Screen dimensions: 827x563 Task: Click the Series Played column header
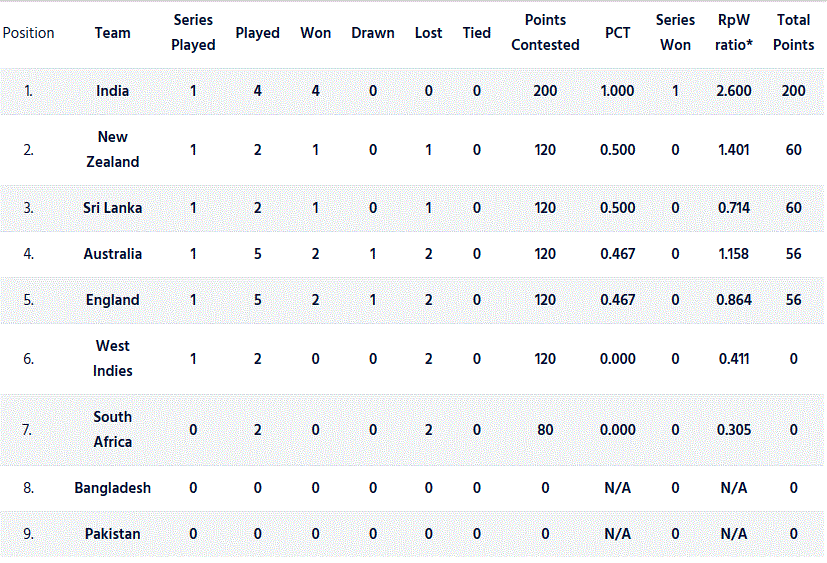(x=193, y=32)
